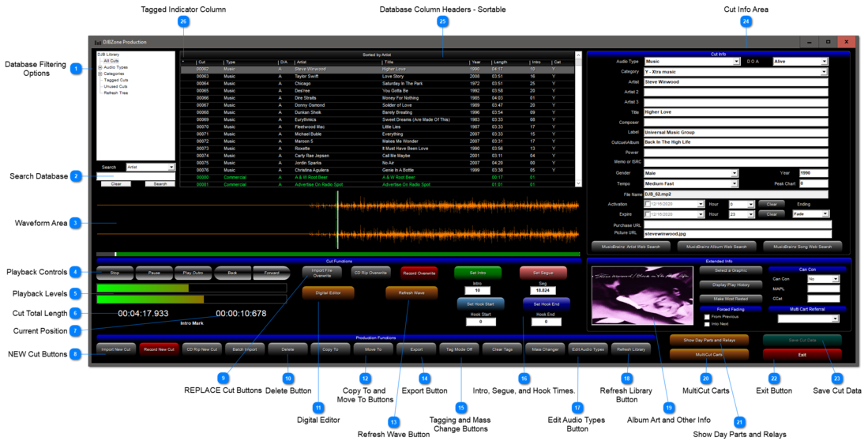Pause the playing cut
Image resolution: width=868 pixels, height=445 pixels.
[x=154, y=273]
